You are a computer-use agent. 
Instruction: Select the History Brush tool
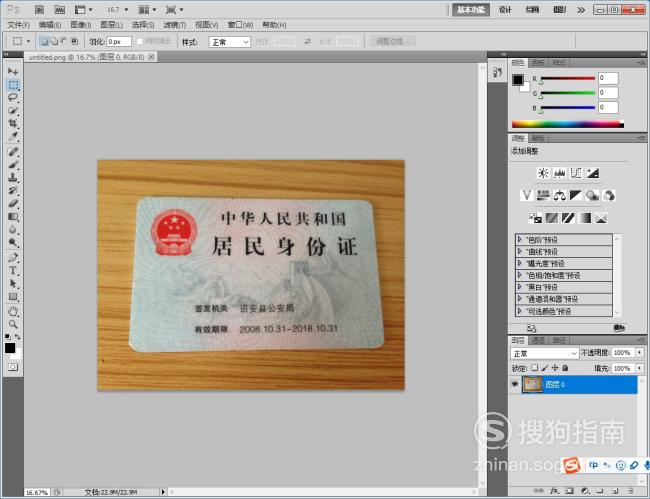(x=13, y=190)
